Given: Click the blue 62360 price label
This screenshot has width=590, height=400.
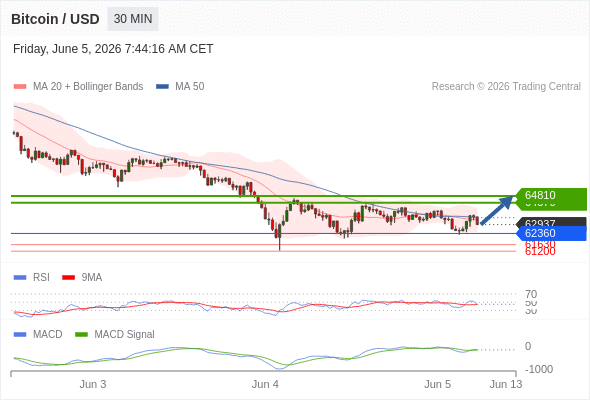Looking at the screenshot, I should 551,233.
